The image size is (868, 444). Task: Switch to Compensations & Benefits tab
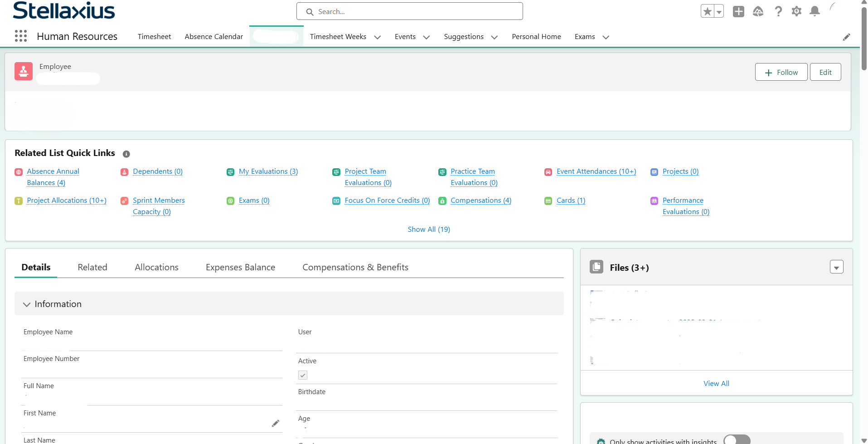[355, 267]
